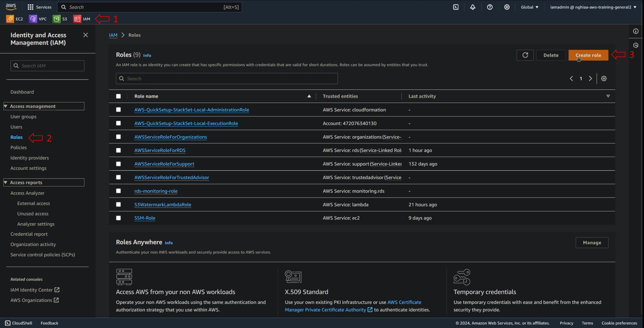Open Service control policies (SCPs)
The height and width of the screenshot is (328, 644).
[x=43, y=255]
